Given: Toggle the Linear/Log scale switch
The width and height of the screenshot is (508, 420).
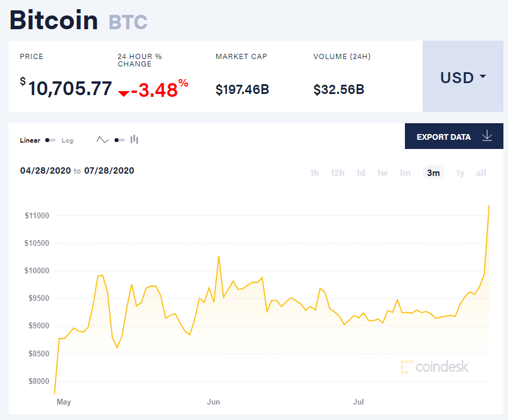Looking at the screenshot, I should point(50,140).
